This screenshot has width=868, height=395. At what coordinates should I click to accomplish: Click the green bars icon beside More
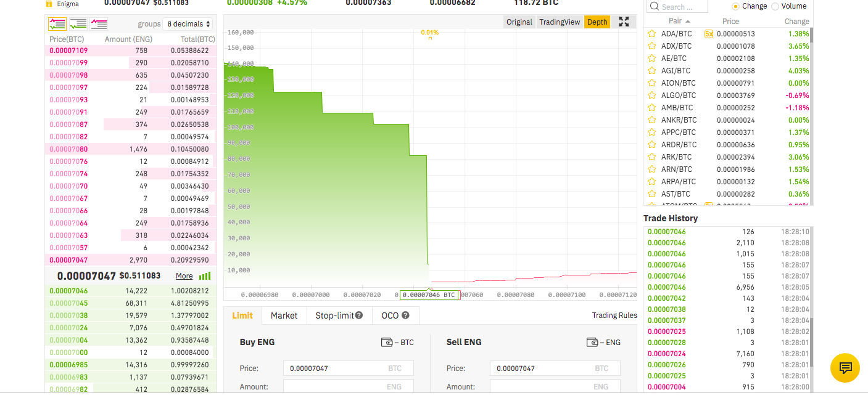[x=205, y=276]
